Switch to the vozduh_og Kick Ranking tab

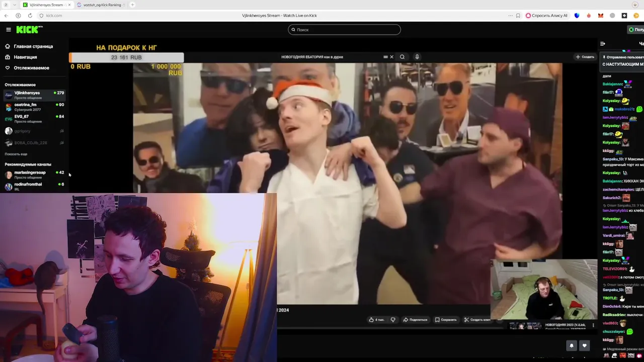[101, 5]
